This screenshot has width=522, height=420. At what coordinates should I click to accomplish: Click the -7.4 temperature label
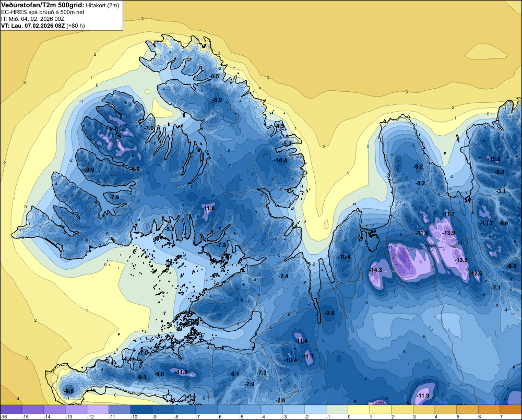click(283, 276)
